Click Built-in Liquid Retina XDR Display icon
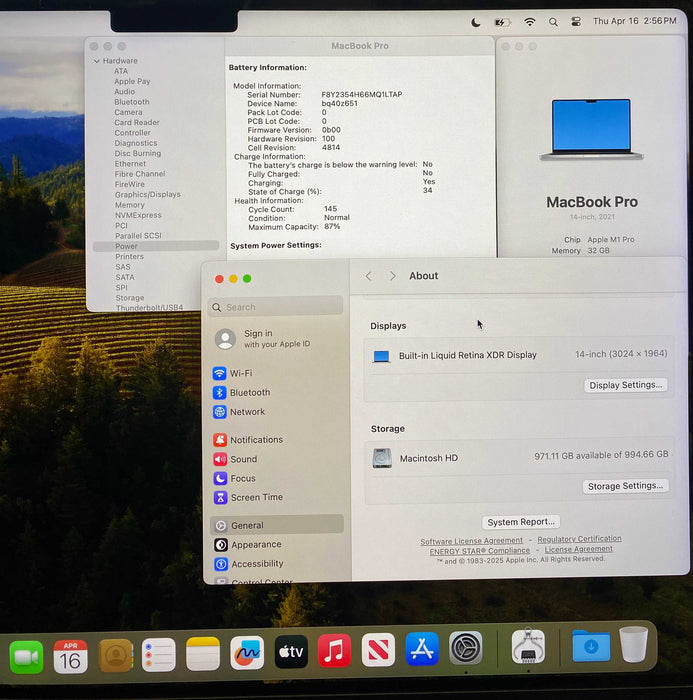 [x=381, y=356]
